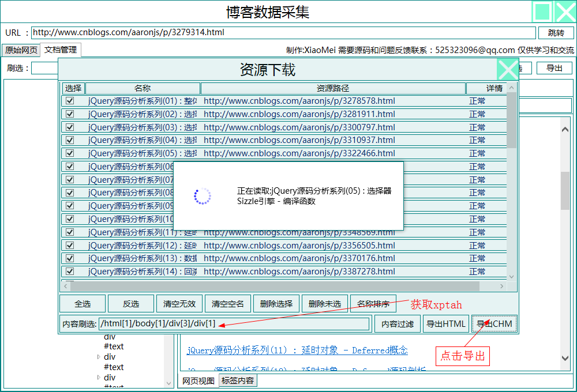
Task: Focus the URL address input field
Action: 283,33
